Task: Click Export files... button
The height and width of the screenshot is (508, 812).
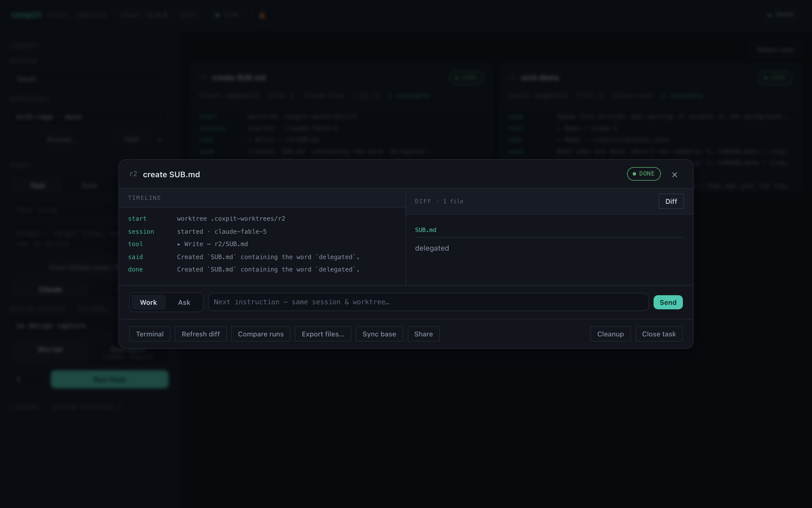Action: pyautogui.click(x=323, y=334)
